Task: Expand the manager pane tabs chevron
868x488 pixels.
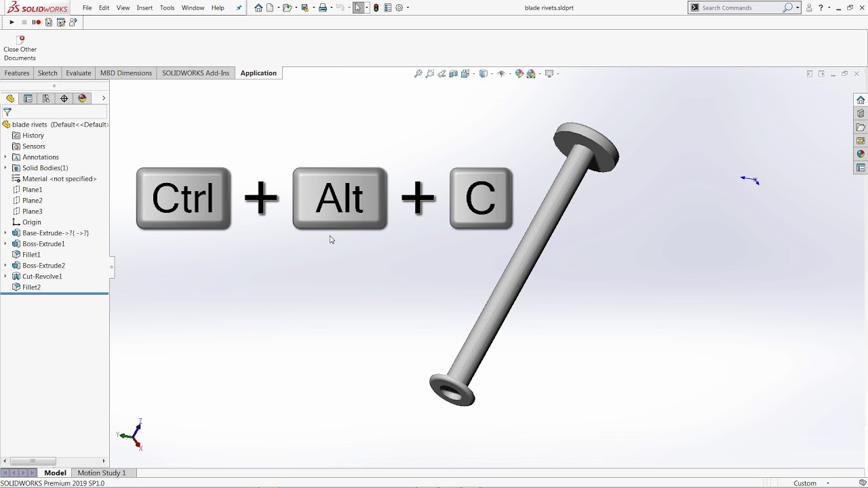Action: [103, 98]
